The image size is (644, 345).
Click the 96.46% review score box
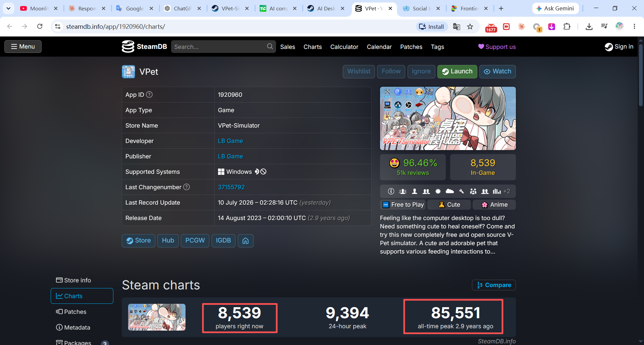(413, 167)
